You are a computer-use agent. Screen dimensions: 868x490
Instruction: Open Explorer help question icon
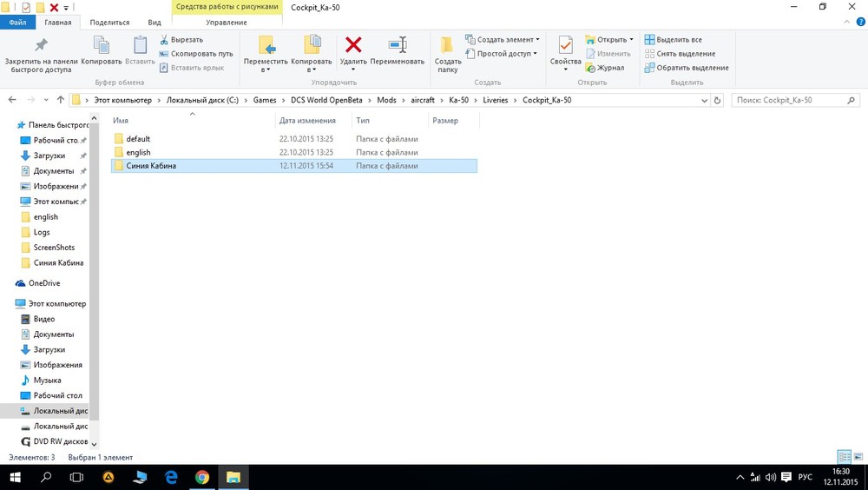(x=861, y=23)
